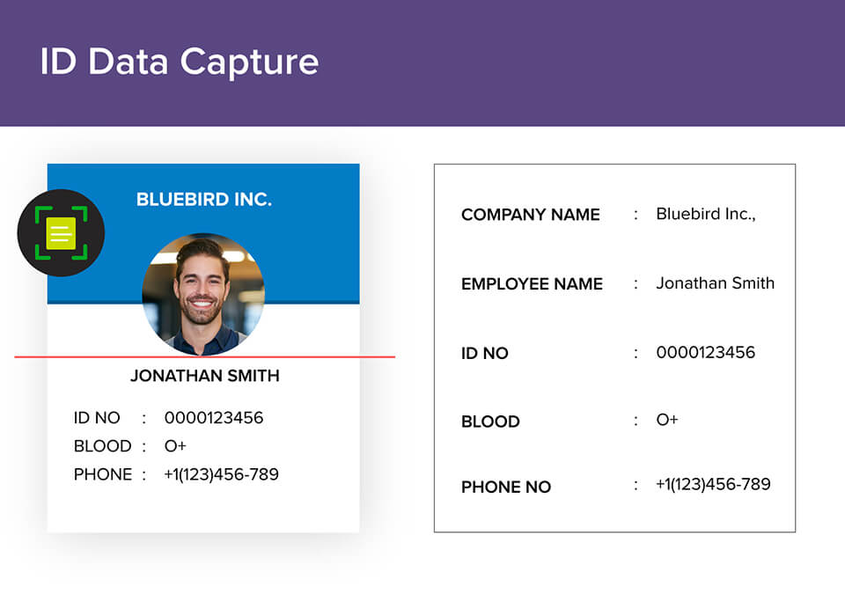Click the ID Data Capture heading

click(179, 62)
